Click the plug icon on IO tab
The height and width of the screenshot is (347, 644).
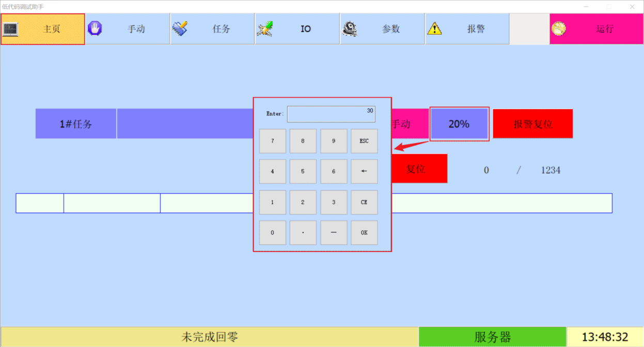click(x=264, y=29)
